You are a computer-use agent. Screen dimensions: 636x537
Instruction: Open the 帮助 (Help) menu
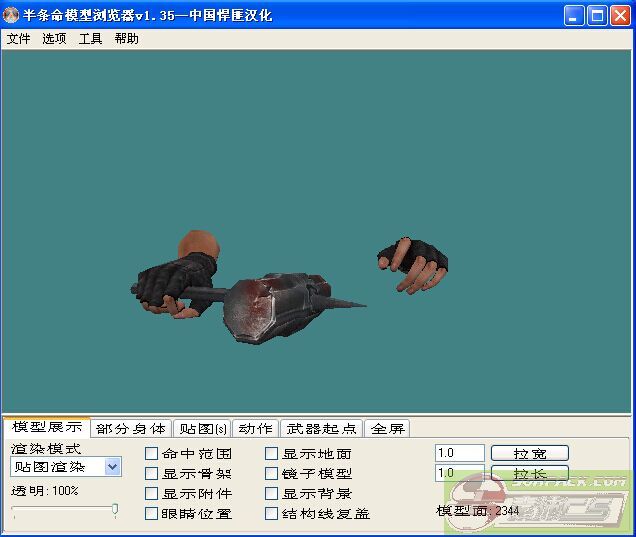pyautogui.click(x=127, y=39)
